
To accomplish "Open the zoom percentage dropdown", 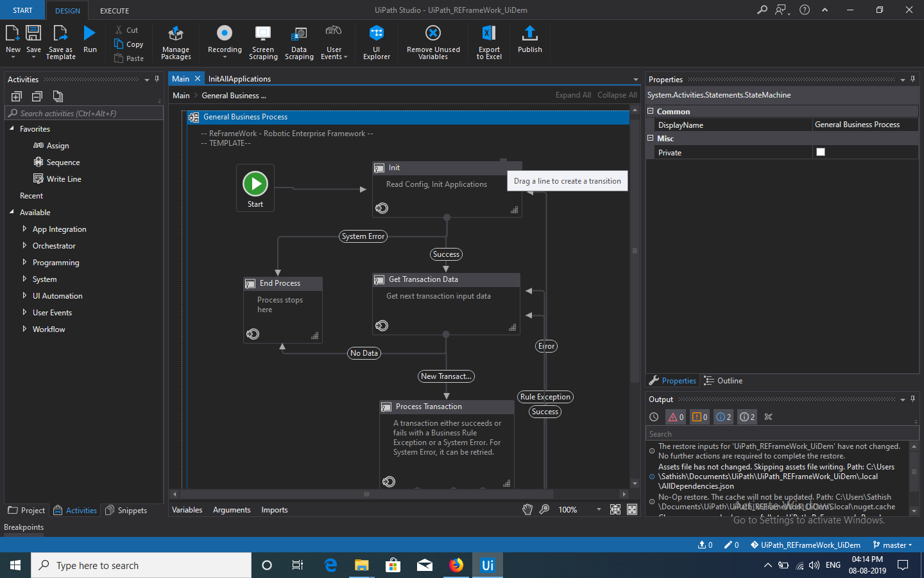I will click(599, 509).
